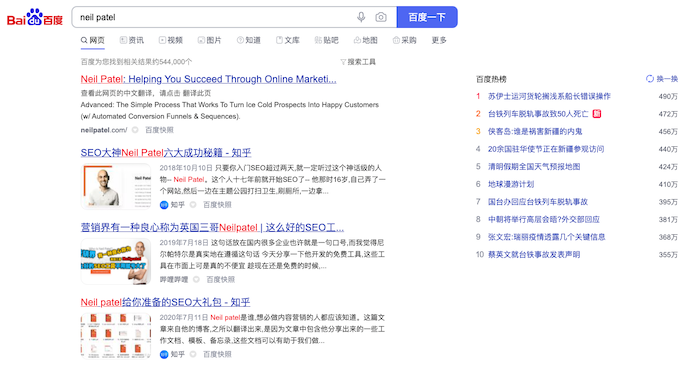Activate voice search microphone icon
The height and width of the screenshot is (365, 700).
click(x=361, y=17)
